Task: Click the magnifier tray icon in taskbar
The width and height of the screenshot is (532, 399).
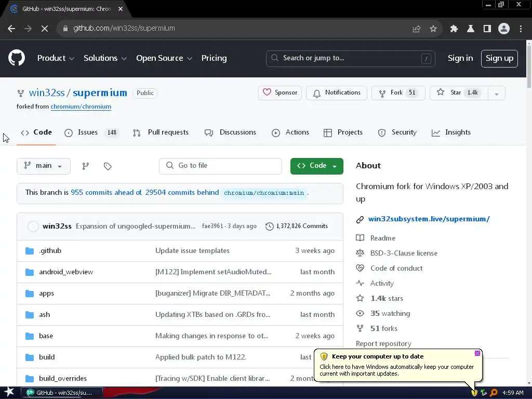Action: (x=494, y=393)
